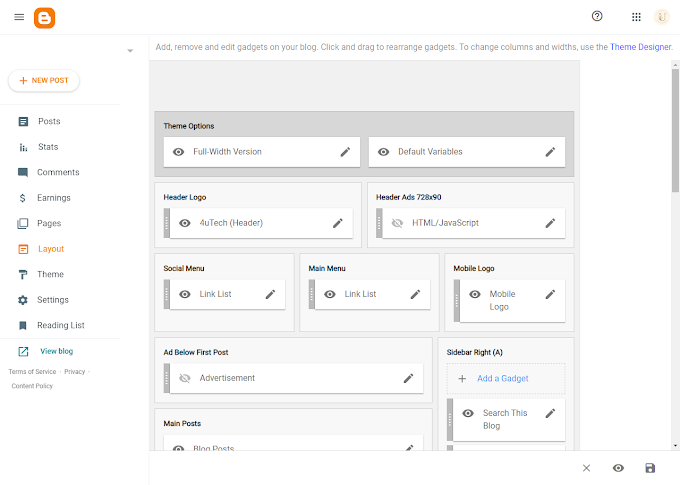
Task: Show the hidden HTML/JavaScript gadget
Action: click(x=397, y=223)
